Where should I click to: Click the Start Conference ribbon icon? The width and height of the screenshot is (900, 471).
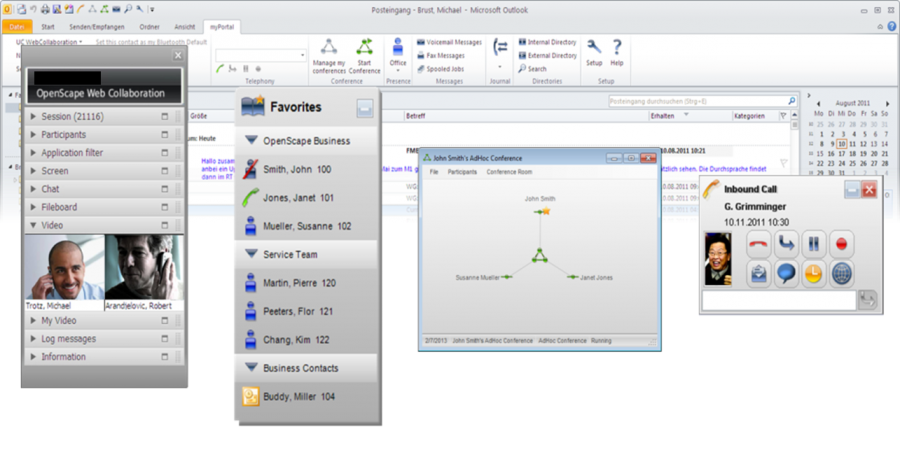(364, 56)
